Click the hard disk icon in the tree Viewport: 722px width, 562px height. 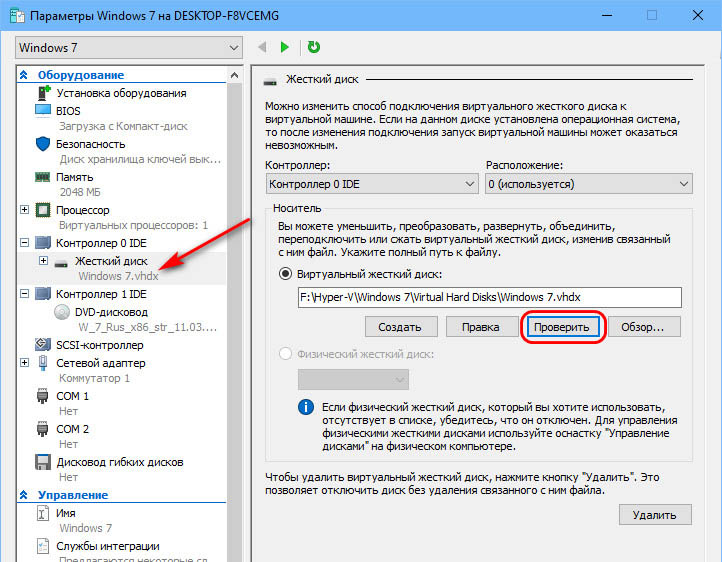point(61,264)
